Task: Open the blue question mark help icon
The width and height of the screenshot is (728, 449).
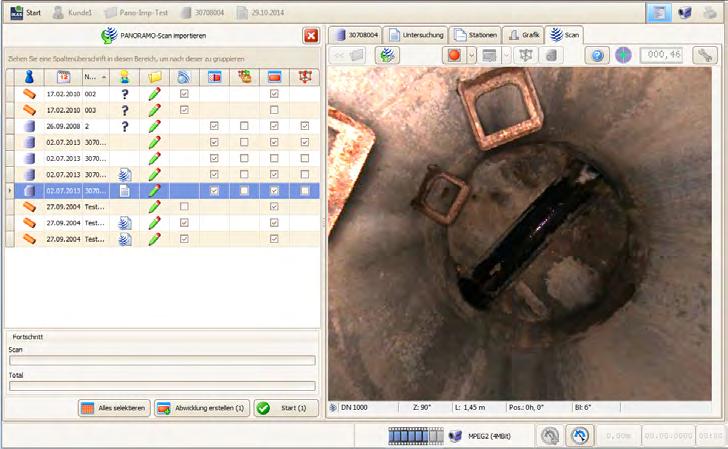Action: 597,55
